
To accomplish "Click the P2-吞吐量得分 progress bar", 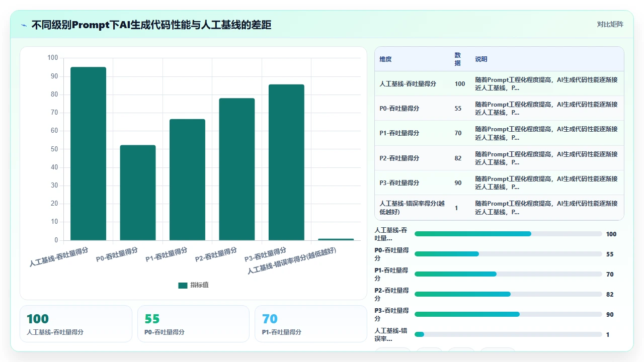I will coord(508,294).
